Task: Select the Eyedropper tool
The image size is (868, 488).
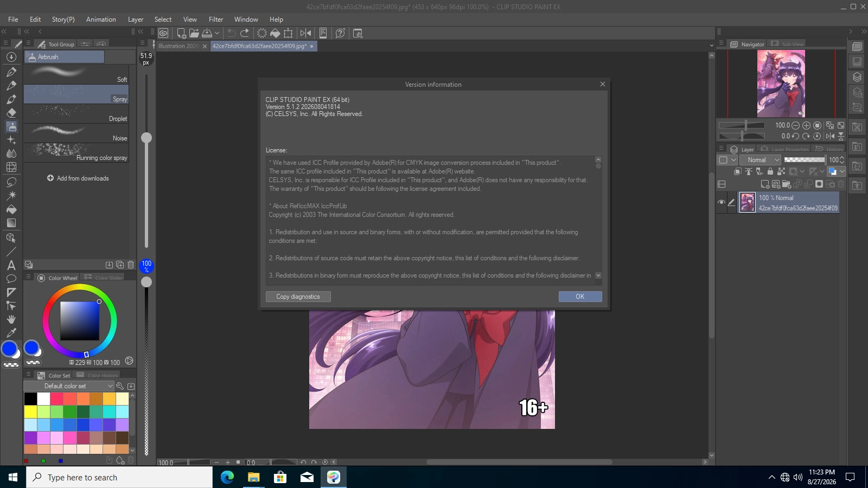Action: point(11,333)
